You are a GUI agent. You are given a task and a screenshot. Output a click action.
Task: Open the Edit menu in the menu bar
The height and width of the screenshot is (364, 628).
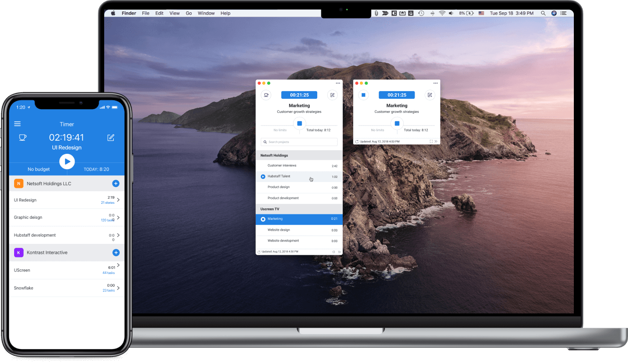[159, 13]
